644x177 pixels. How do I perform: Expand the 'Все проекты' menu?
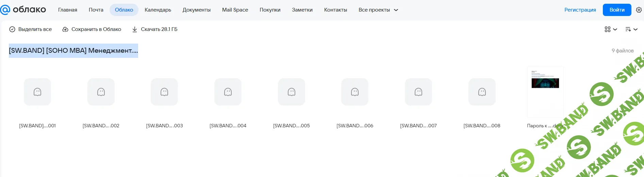pyautogui.click(x=378, y=10)
